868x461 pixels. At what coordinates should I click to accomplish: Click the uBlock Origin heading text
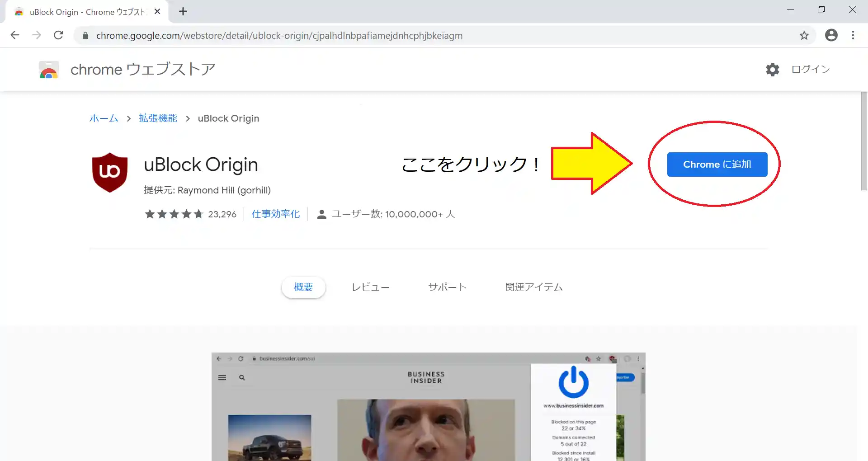(x=201, y=165)
